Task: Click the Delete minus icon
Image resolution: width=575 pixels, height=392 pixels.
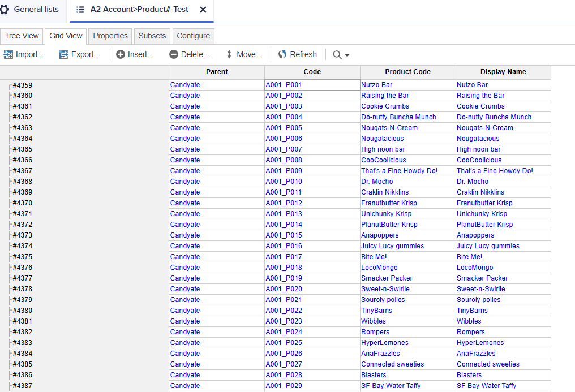Action: pos(173,55)
